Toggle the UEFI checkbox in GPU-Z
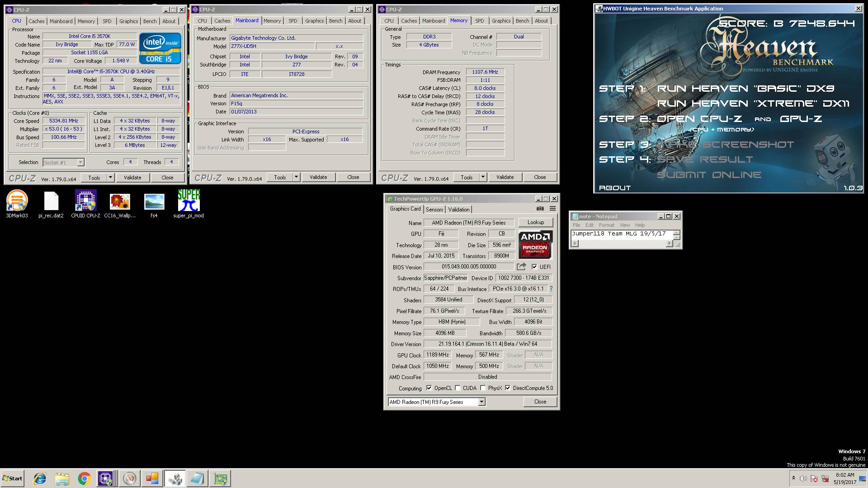The image size is (868, 488). click(x=534, y=267)
